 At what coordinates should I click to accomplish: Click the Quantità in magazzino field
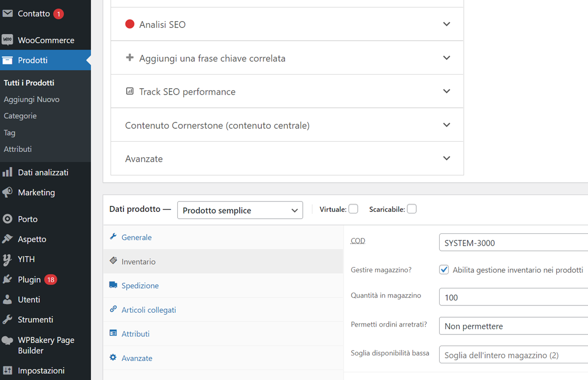(x=513, y=298)
